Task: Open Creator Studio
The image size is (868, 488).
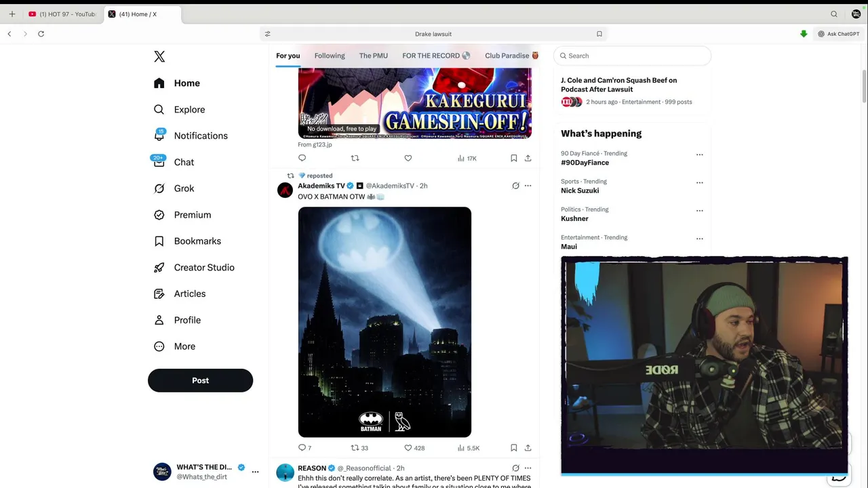Action: point(194,268)
